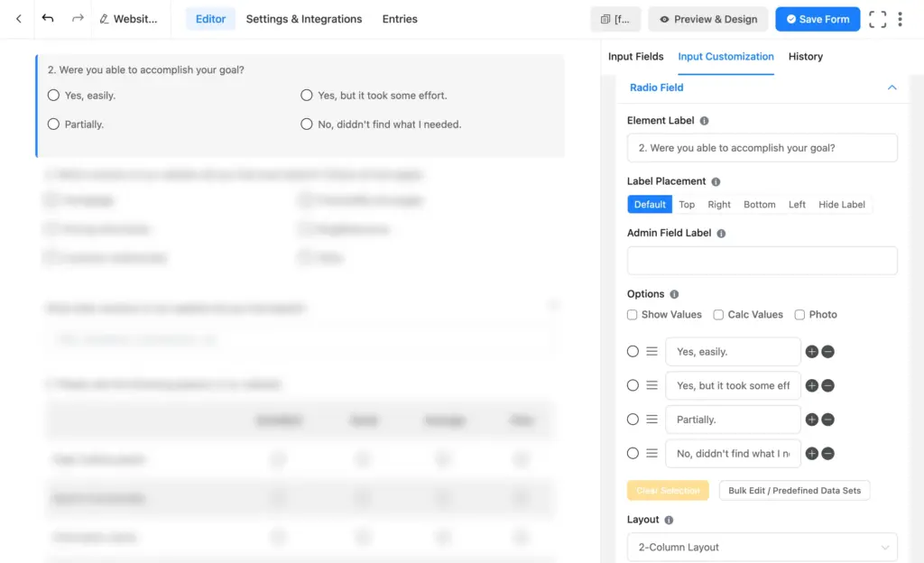Image resolution: width=924 pixels, height=563 pixels.
Task: Add option after "Yes, easily."
Action: pos(811,352)
